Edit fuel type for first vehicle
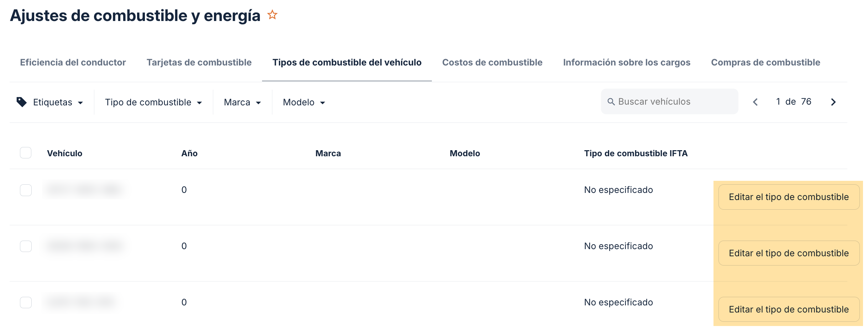This screenshot has height=331, width=868. [x=789, y=197]
